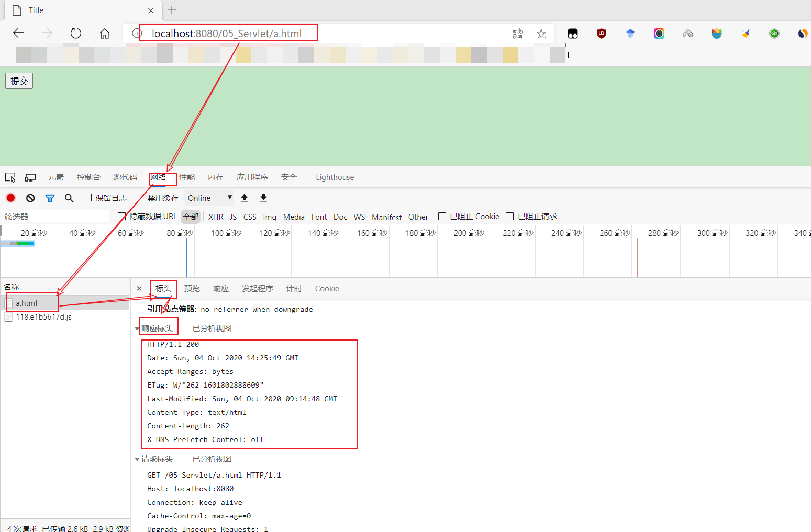Open the Lighthouse panel
Viewport: 811px width, 532px height.
[x=335, y=177]
